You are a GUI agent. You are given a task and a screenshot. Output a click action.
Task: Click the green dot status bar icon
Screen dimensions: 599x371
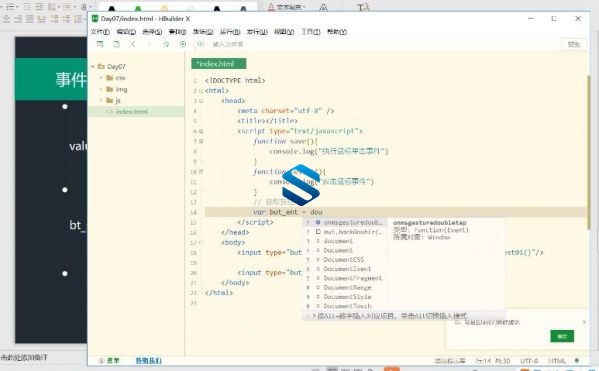point(577,360)
